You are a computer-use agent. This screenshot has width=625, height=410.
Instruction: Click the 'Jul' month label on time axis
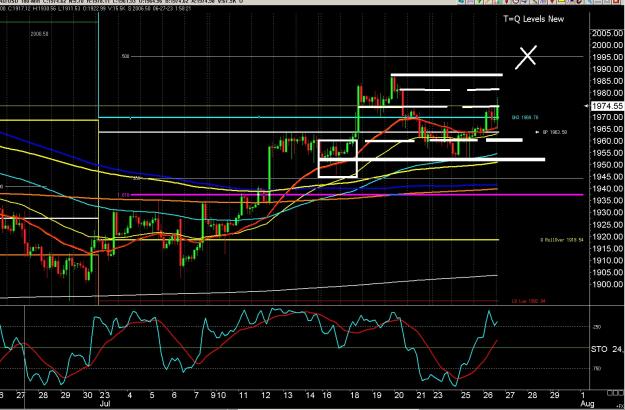click(105, 404)
